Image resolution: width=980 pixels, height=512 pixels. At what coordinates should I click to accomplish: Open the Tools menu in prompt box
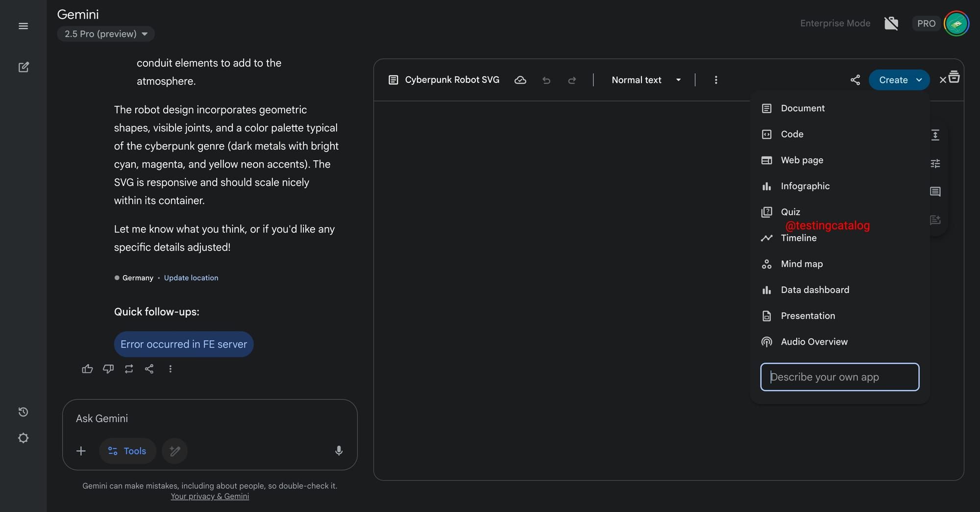pyautogui.click(x=127, y=451)
